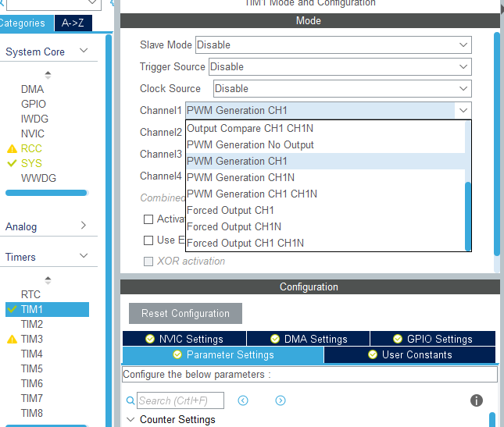504x427 pixels.
Task: Select TIM5 in Timers list
Action: [x=32, y=368]
